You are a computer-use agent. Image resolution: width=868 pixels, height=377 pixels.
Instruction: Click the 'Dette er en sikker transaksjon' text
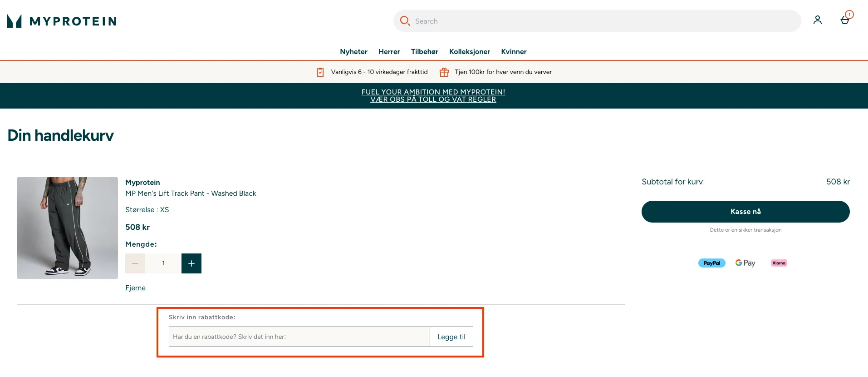click(x=745, y=230)
